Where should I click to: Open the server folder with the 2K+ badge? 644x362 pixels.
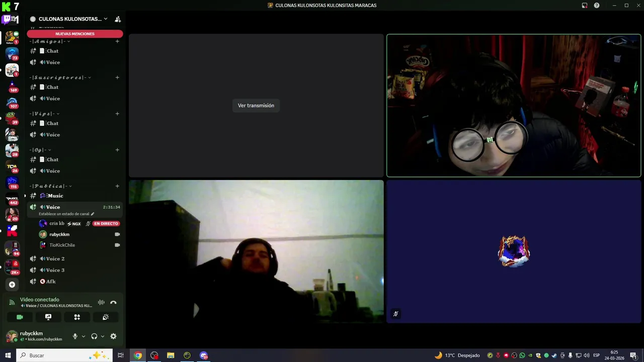pyautogui.click(x=12, y=266)
